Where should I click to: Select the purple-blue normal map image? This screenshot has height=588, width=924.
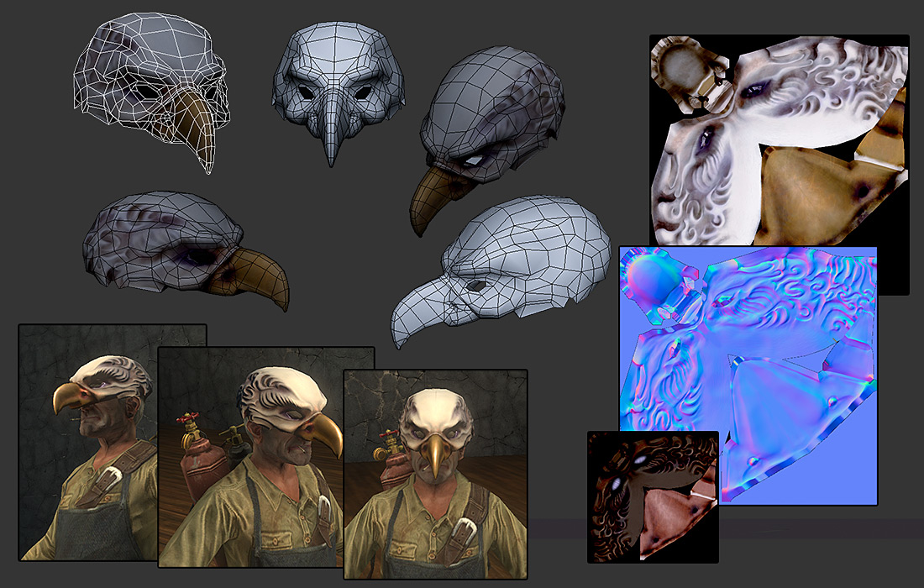pyautogui.click(x=748, y=375)
